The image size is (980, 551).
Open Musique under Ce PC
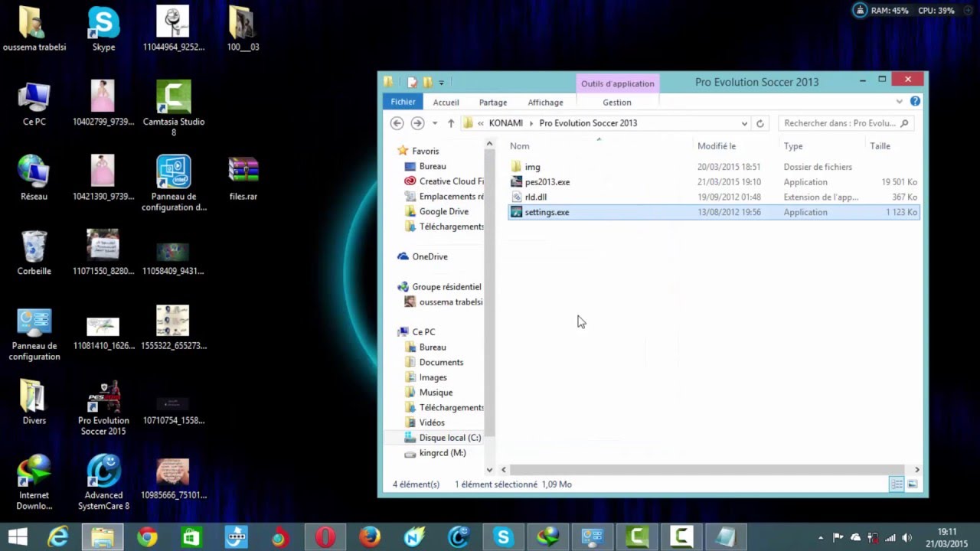429,393
